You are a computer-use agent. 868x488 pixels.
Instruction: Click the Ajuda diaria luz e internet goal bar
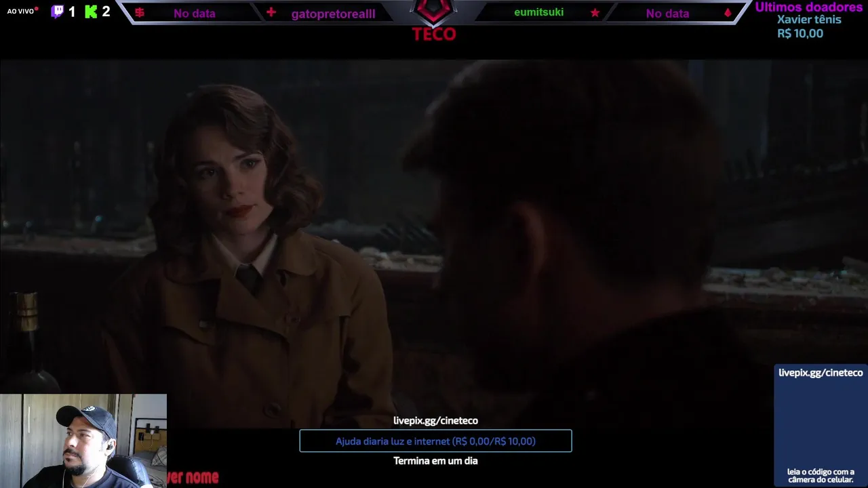tap(435, 441)
